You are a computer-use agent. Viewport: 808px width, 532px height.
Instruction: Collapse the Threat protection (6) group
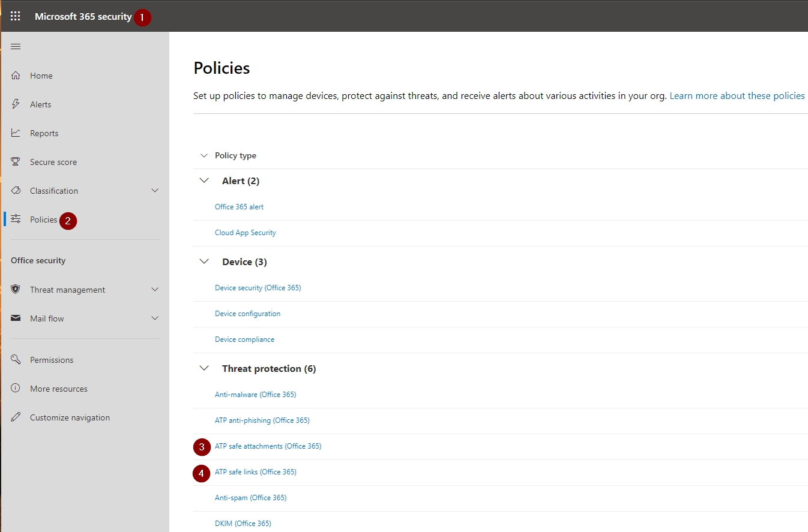click(204, 368)
